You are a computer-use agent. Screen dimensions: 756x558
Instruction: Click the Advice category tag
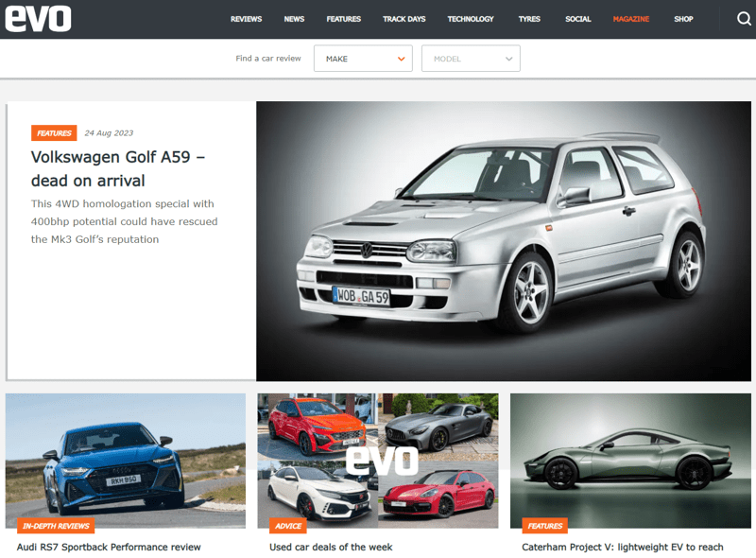288,526
